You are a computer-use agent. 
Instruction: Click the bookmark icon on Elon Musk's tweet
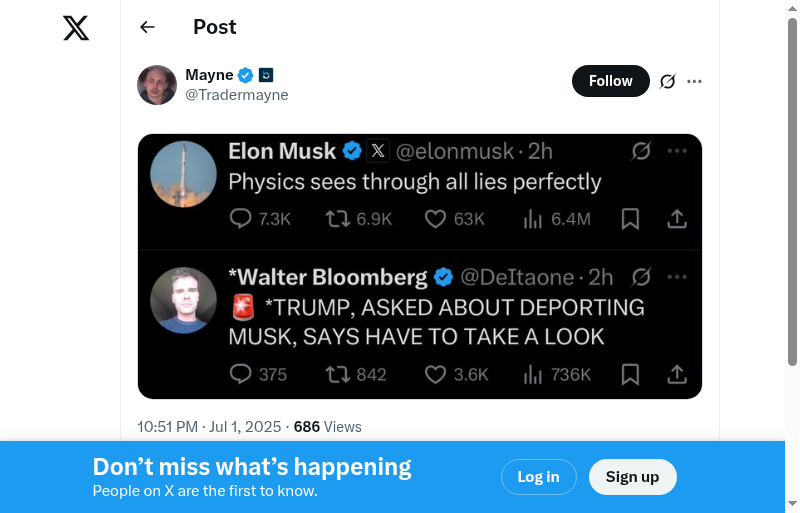pos(630,218)
